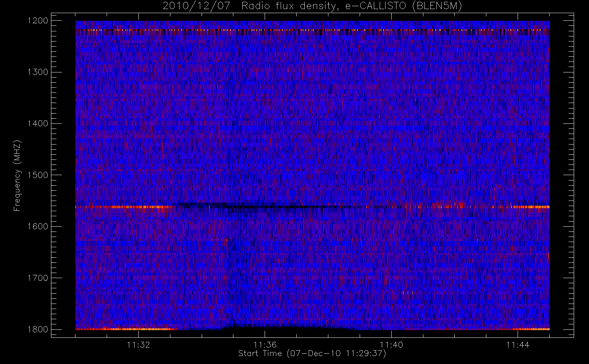This screenshot has width=589, height=364.
Task: Select the 1400 frequency axis label
Action: click(x=38, y=123)
